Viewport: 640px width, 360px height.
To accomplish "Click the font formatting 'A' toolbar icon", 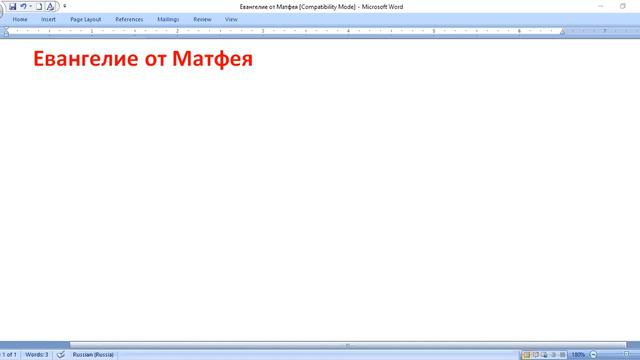I will pos(50,7).
